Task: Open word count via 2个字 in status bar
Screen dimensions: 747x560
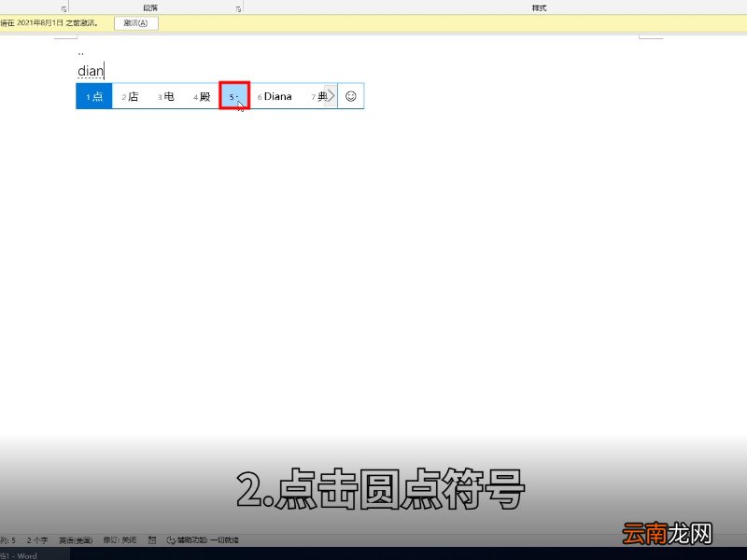Action: (39, 539)
